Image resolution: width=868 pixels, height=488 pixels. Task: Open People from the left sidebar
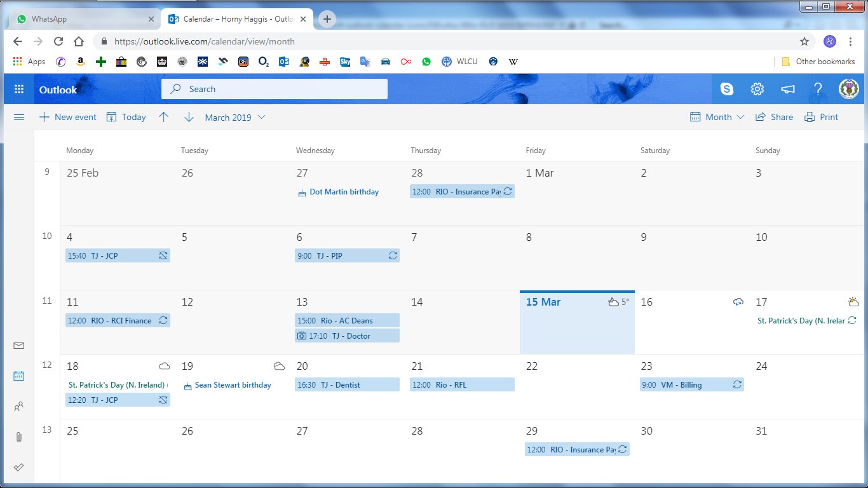(x=18, y=407)
